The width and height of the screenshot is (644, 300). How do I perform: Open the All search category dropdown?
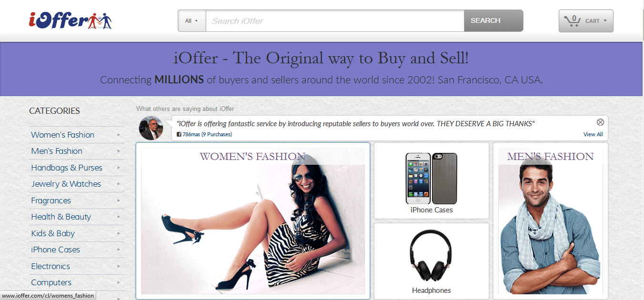point(192,21)
